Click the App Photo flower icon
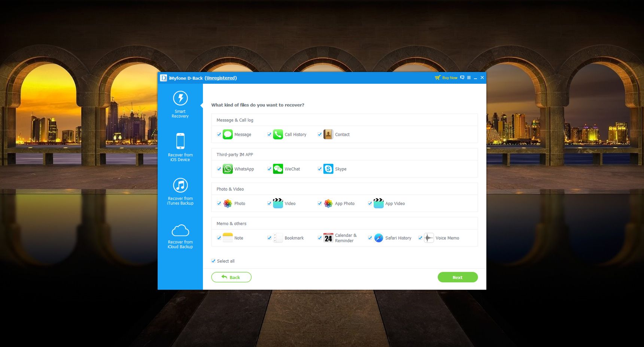Viewport: 644px width, 347px height. coord(328,203)
